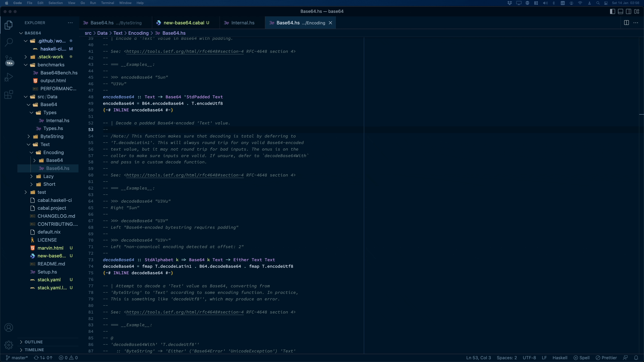Click the master branch indicator
This screenshot has width=644, height=362.
click(17, 357)
